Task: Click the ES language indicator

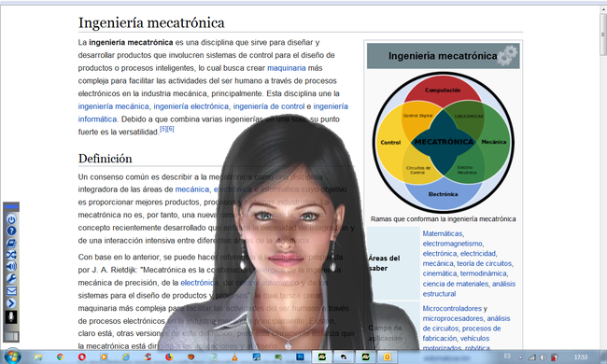Action: tap(507, 357)
